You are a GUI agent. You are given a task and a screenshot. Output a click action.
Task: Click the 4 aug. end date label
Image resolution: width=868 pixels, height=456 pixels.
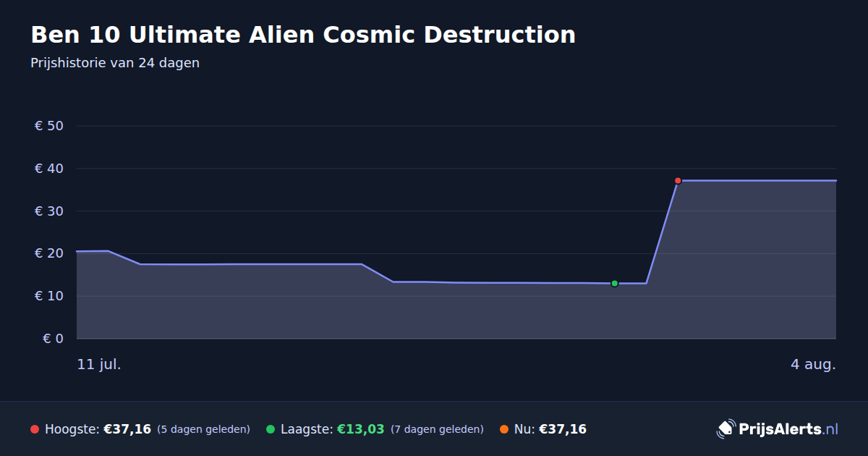pos(813,364)
